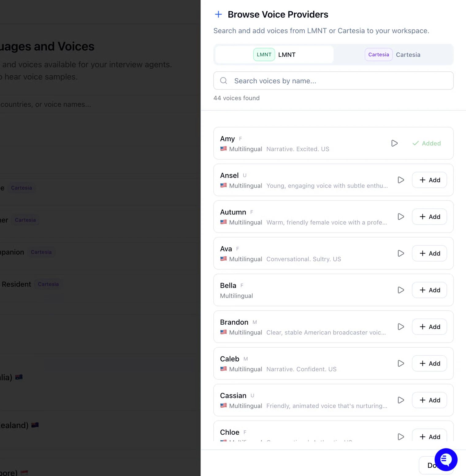This screenshot has width=466, height=476.
Task: Click the search magnifier icon
Action: pos(223,81)
